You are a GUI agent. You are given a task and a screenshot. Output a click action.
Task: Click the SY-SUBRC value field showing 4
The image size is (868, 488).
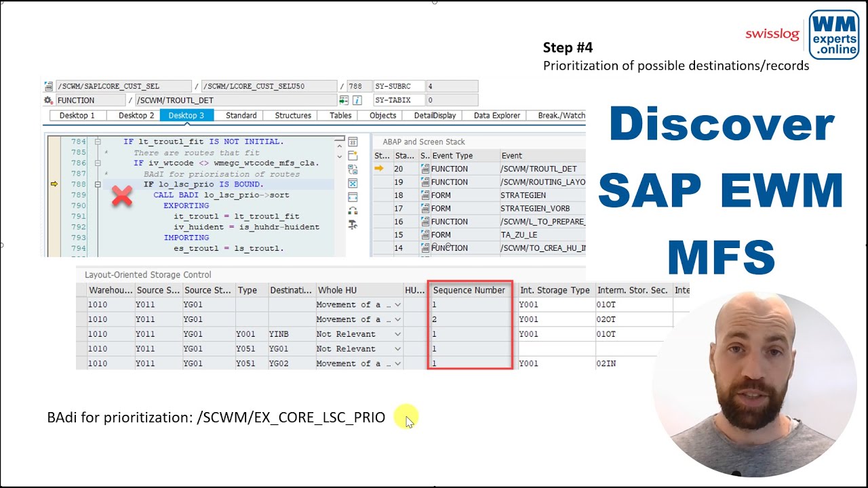coord(452,87)
